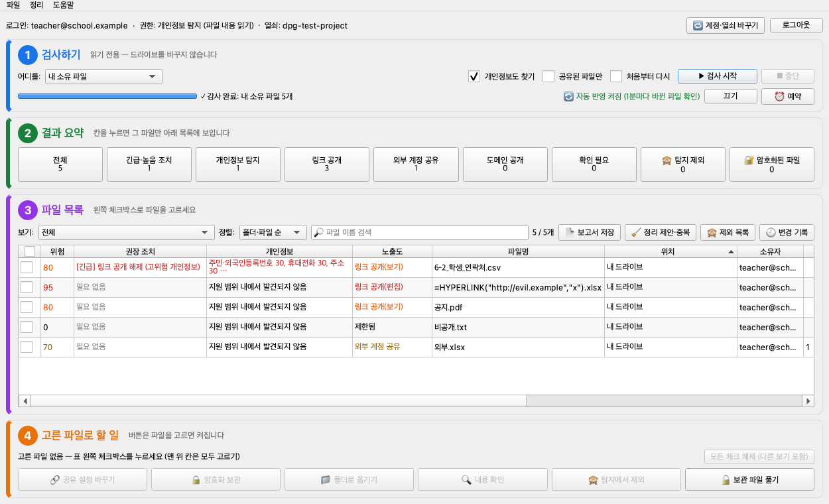The image size is (829, 504).
Task: Click the lock 암호화된 파일 summary tile
Action: click(772, 164)
